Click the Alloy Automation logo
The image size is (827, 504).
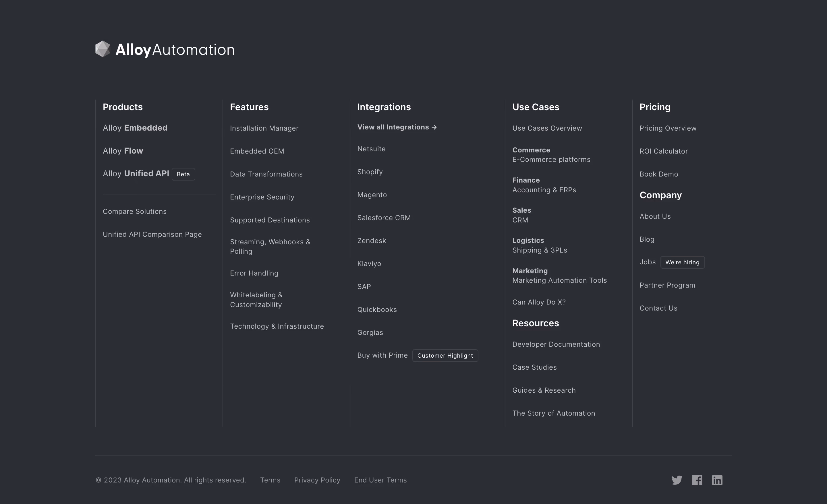165,49
